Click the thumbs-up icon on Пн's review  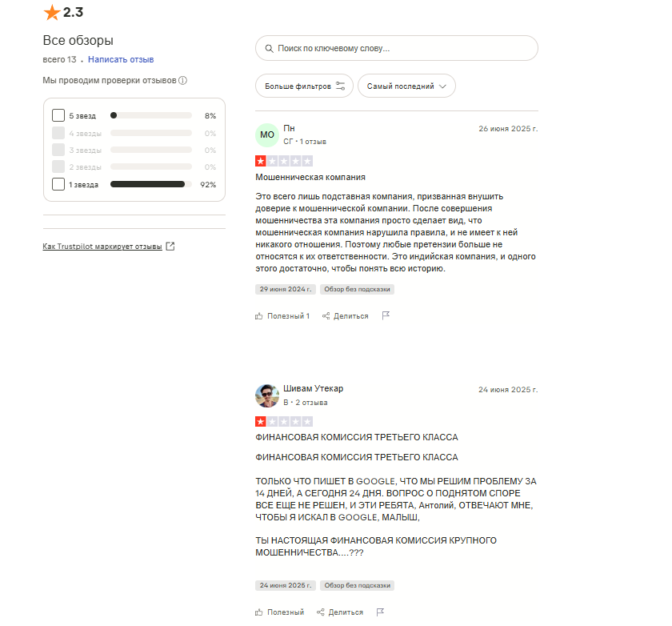(259, 316)
